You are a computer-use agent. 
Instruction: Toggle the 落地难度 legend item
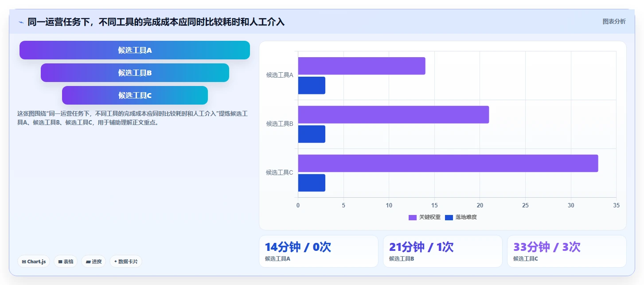pos(461,217)
